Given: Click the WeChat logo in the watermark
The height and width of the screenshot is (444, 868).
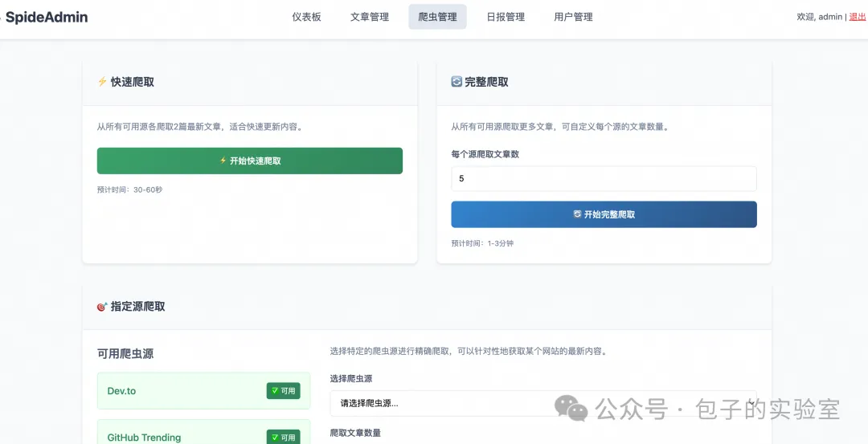Looking at the screenshot, I should pyautogui.click(x=572, y=409).
